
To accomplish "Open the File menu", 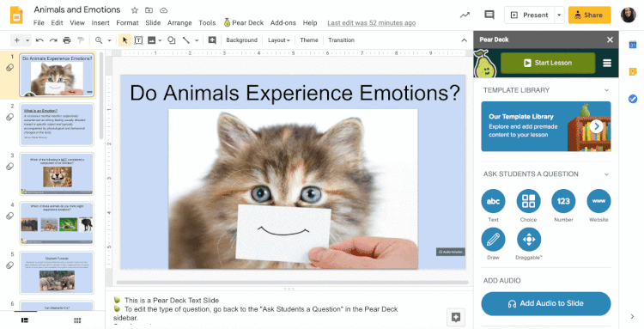I will click(39, 23).
